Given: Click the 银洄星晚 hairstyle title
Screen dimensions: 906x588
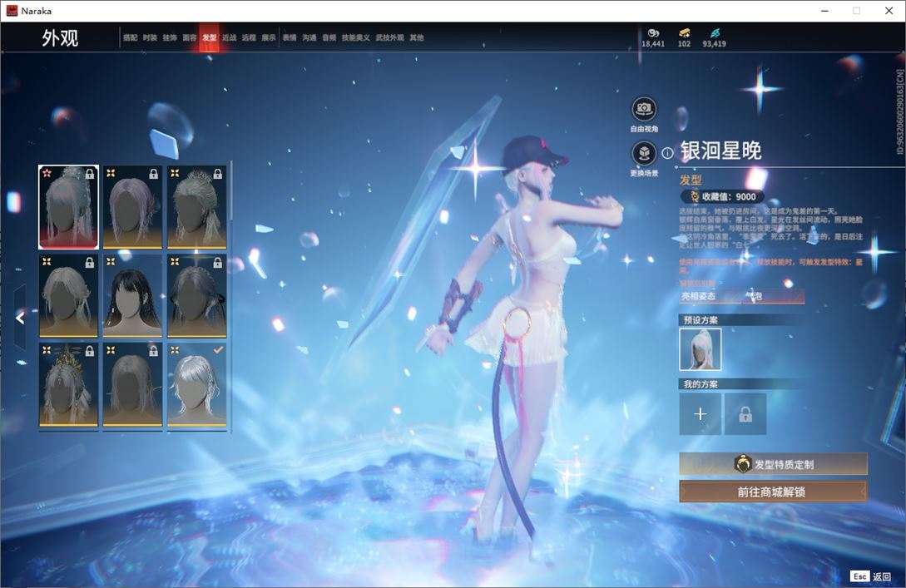Looking at the screenshot, I should coord(721,151).
